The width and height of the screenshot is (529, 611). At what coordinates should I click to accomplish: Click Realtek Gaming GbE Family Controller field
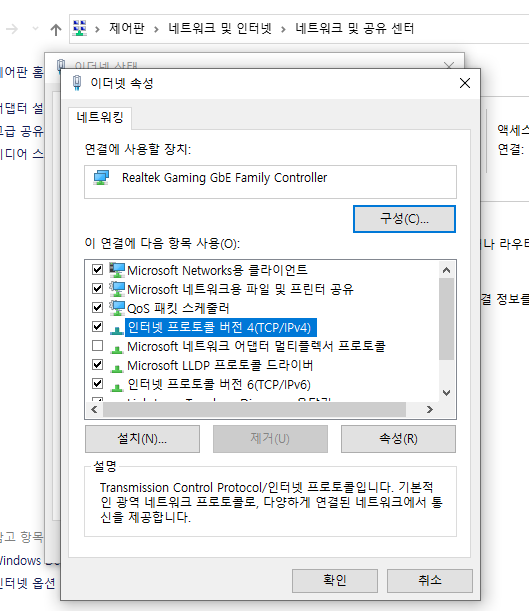270,182
